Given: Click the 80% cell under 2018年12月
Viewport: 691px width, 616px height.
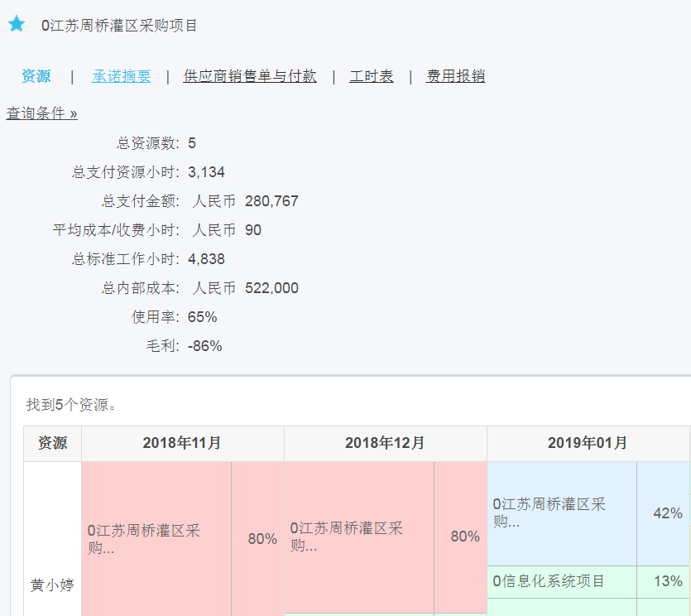Looking at the screenshot, I should click(x=464, y=537).
